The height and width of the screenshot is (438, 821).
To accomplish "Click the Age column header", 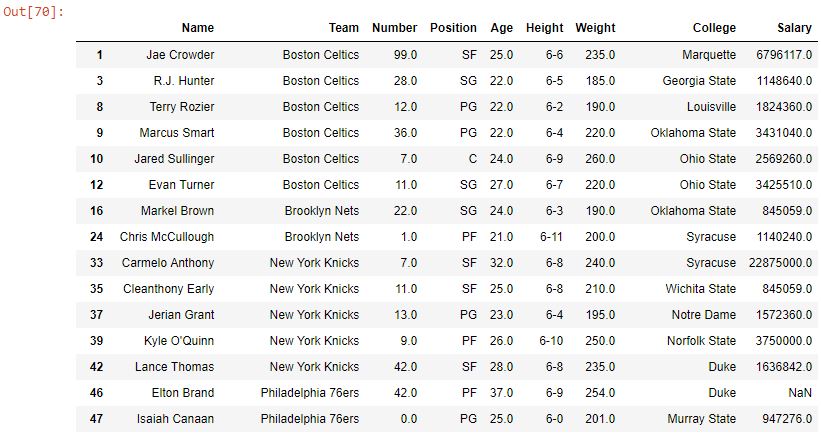I will (x=502, y=28).
